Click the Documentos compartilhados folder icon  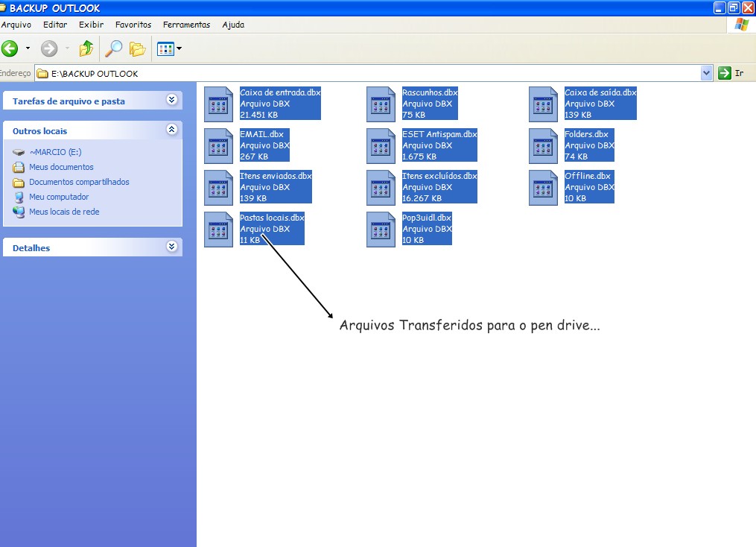pos(19,183)
